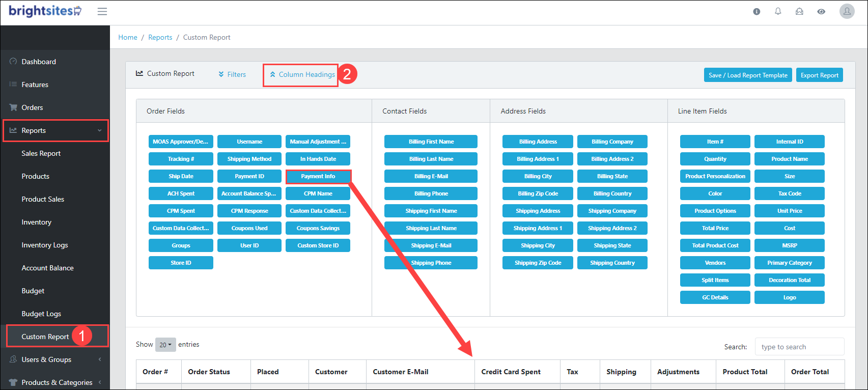
Task: Expand the Products & Categories submenu arrow
Action: [x=100, y=382]
